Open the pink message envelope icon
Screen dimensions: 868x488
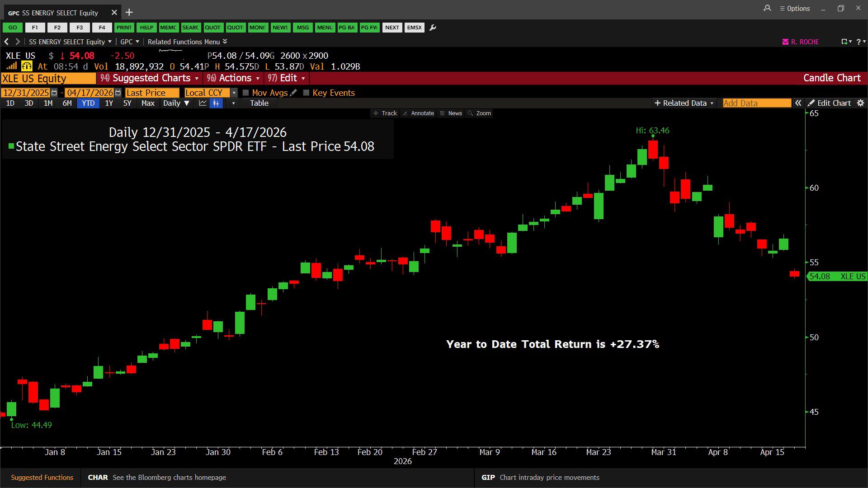[x=785, y=42]
